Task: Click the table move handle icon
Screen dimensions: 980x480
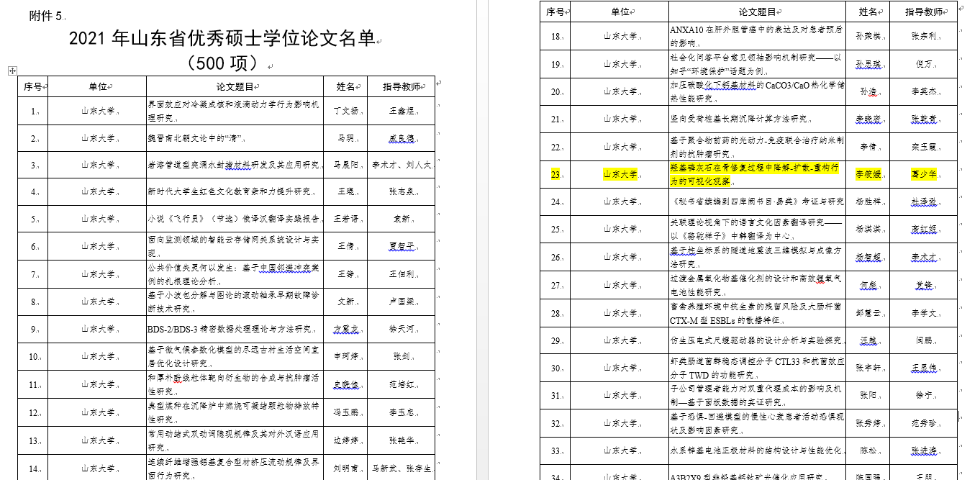Action: 12,71
